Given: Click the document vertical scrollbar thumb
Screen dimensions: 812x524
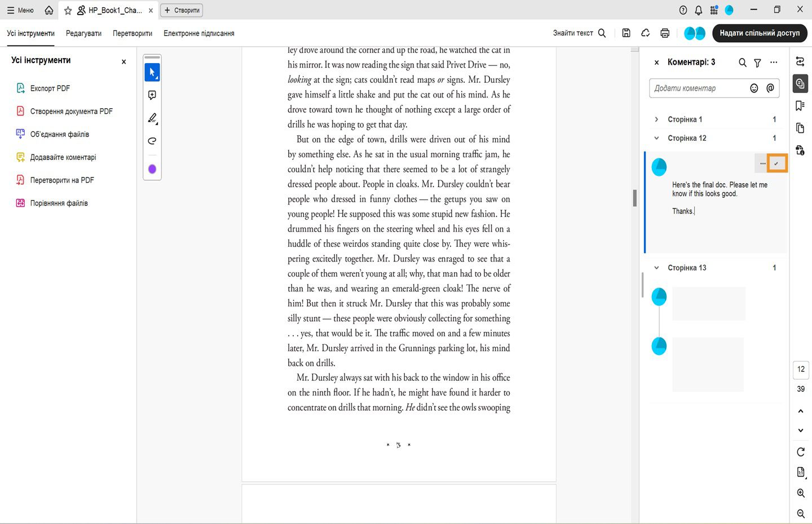Looking at the screenshot, I should point(635,198).
